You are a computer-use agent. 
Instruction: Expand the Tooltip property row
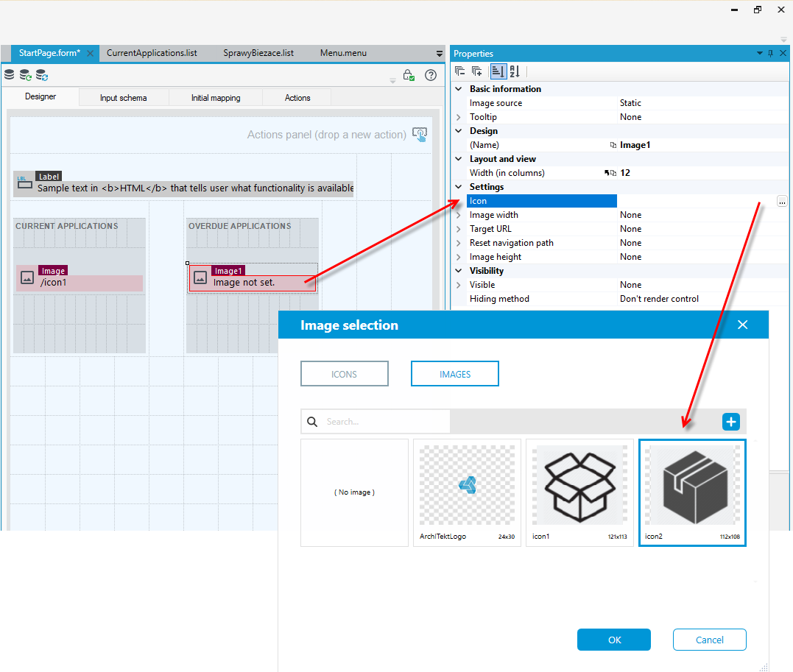(x=458, y=117)
